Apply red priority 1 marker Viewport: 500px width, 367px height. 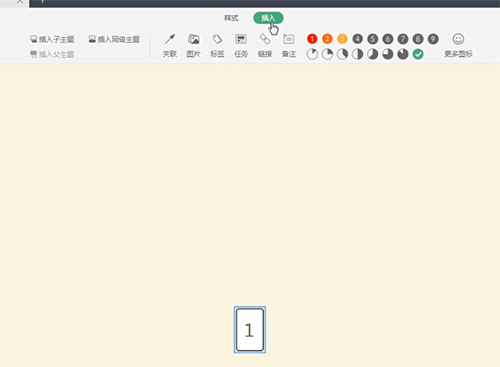tap(312, 39)
